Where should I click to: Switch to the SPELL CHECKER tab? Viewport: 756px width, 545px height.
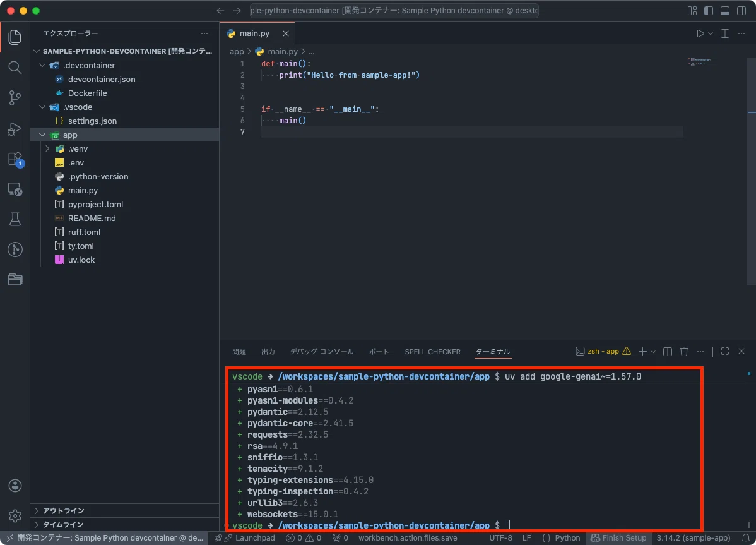[x=432, y=352]
